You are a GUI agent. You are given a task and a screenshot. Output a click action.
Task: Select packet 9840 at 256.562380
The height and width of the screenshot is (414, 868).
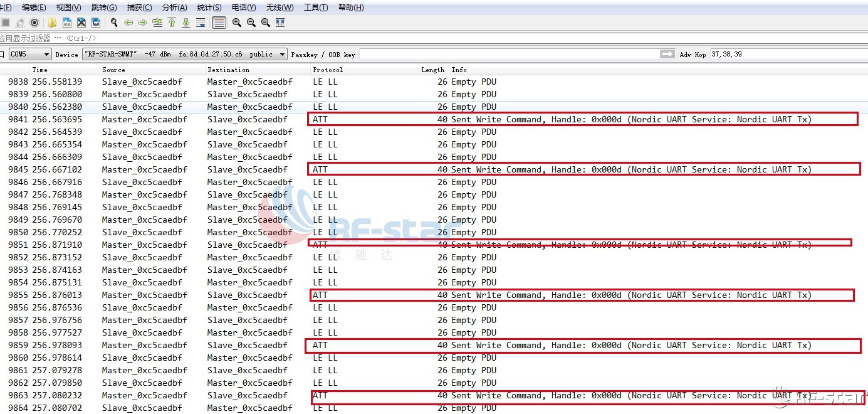click(x=434, y=107)
